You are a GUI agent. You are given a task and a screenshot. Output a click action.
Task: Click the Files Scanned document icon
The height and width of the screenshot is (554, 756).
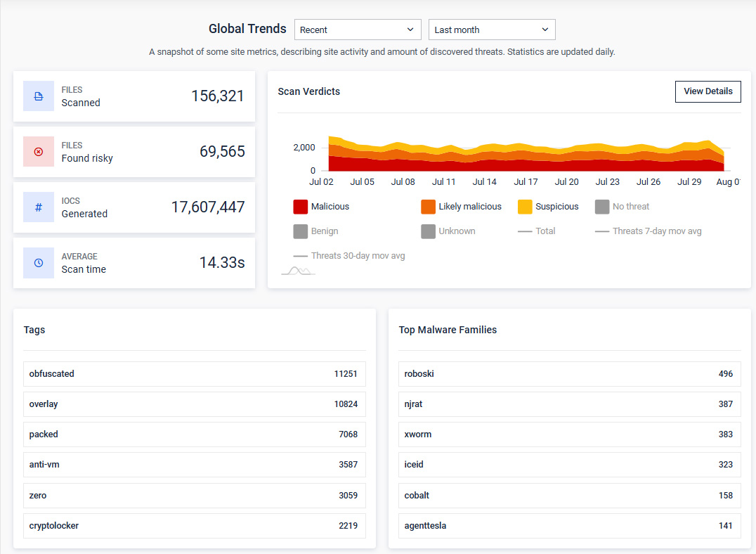tap(39, 96)
